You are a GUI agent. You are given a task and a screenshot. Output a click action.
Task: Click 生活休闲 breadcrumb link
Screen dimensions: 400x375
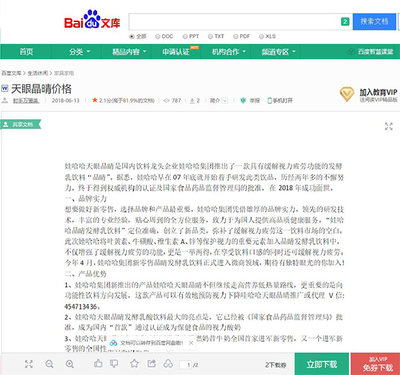38,73
